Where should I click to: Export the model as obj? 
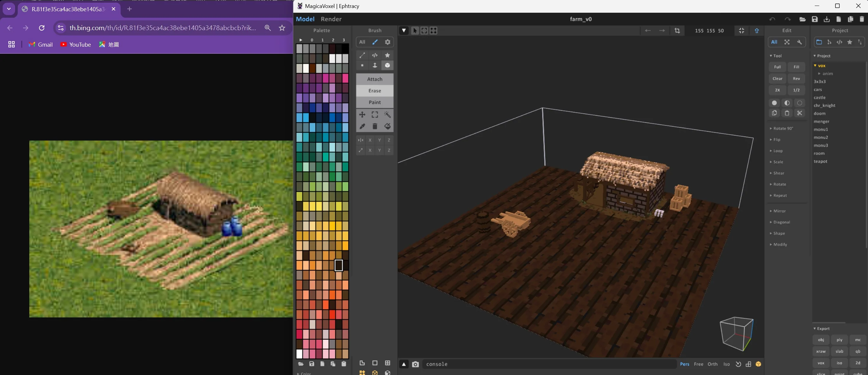tap(821, 340)
